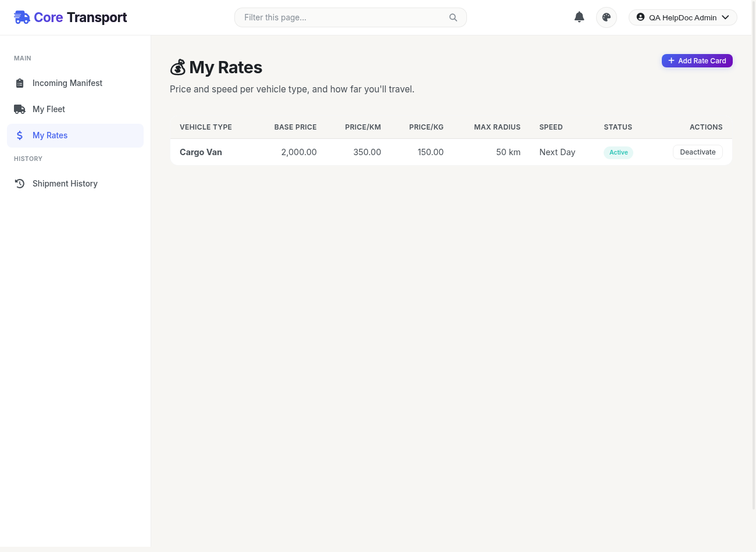Click the HISTORY section label in sidebar
The image size is (756, 552).
click(x=28, y=159)
